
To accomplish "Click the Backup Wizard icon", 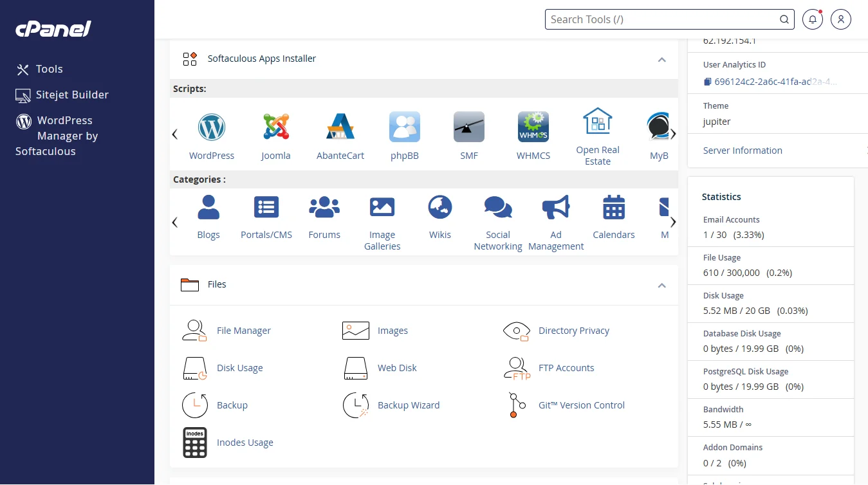I will pyautogui.click(x=356, y=405).
